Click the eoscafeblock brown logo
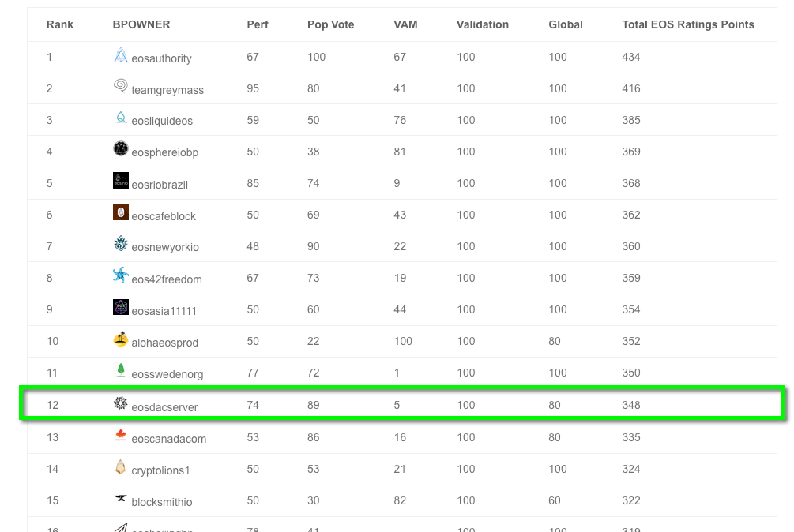Image resolution: width=794 pixels, height=532 pixels. click(121, 212)
